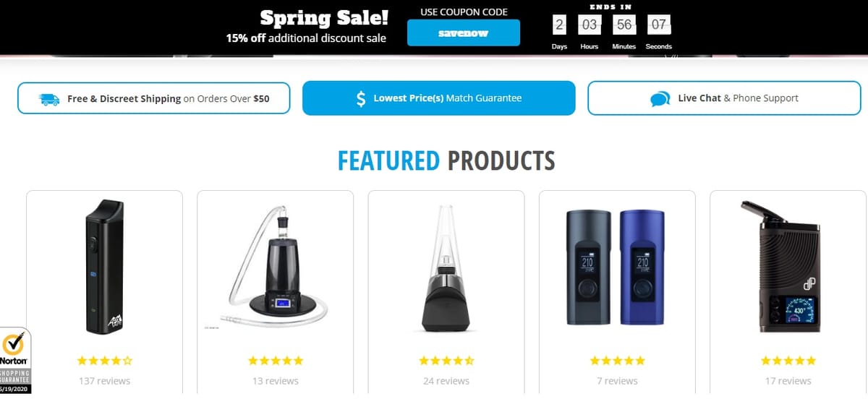
Task: View the black portable vaporizer product image
Action: pos(105,267)
